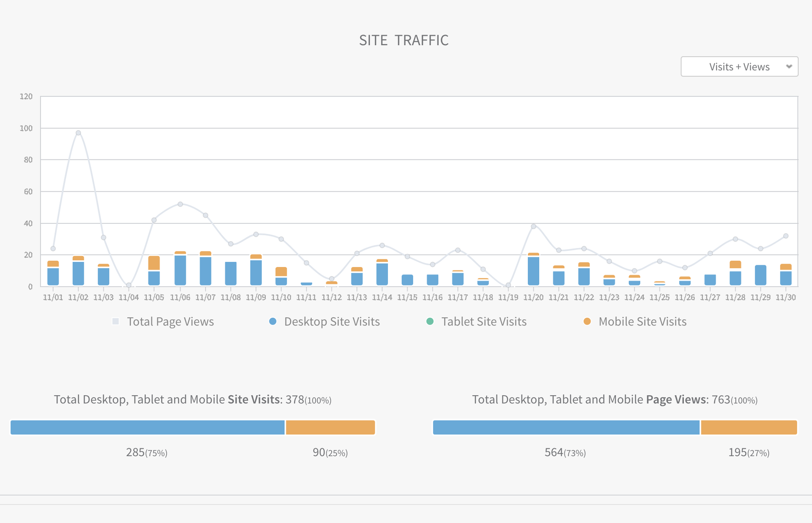Click the orange mobile segment of Site Visits bar
812x523 pixels.
[x=330, y=427]
